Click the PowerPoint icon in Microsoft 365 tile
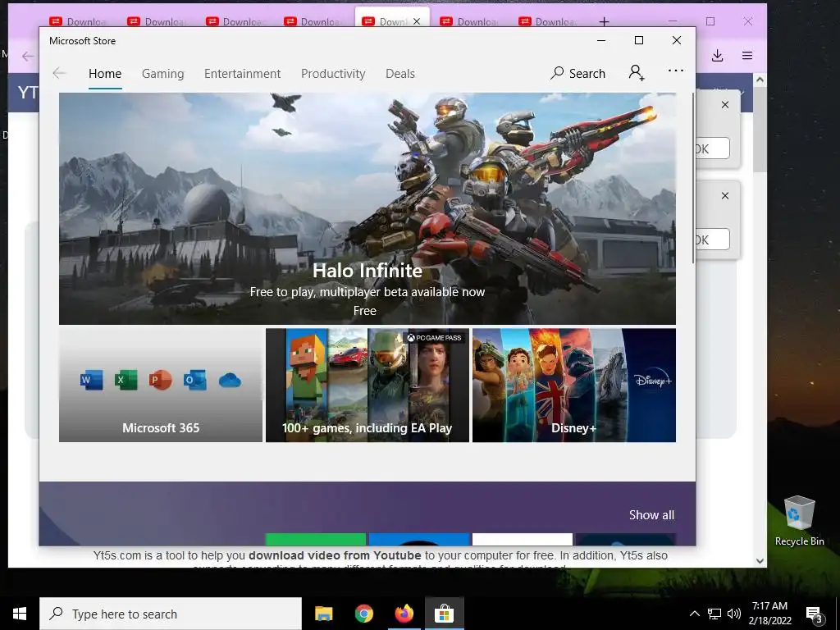The width and height of the screenshot is (840, 630). (x=160, y=381)
